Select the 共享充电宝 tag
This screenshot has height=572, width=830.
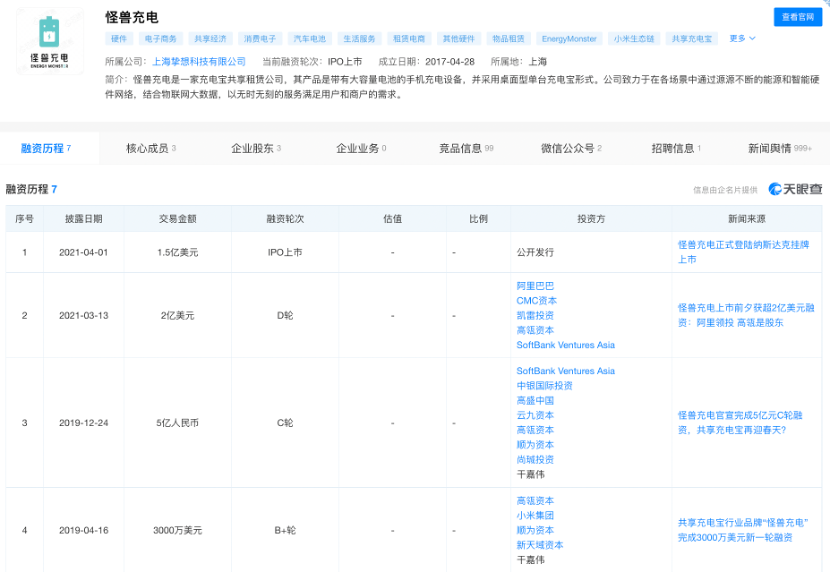692,39
